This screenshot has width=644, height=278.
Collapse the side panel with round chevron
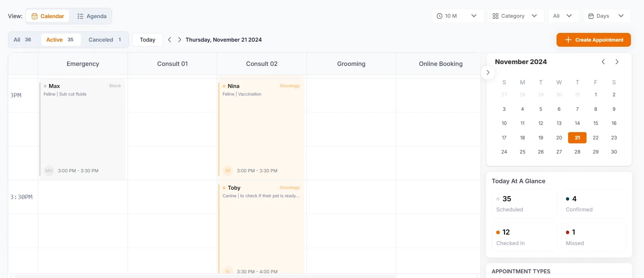[x=488, y=72]
